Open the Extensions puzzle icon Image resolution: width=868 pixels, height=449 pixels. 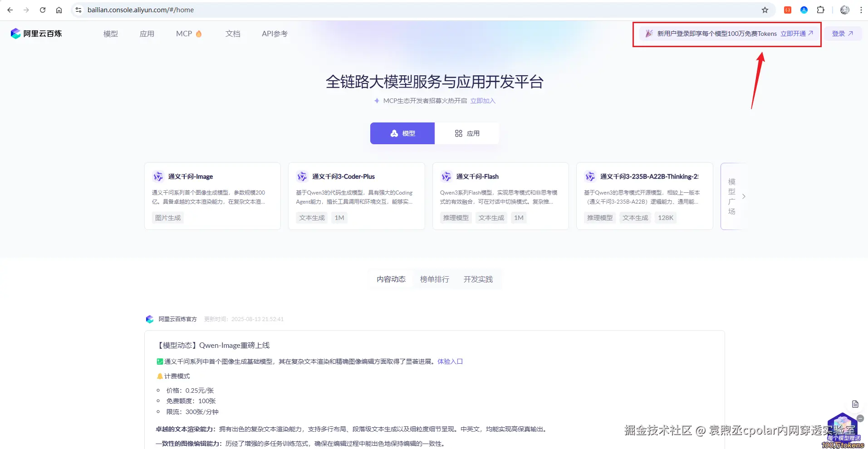coord(820,10)
